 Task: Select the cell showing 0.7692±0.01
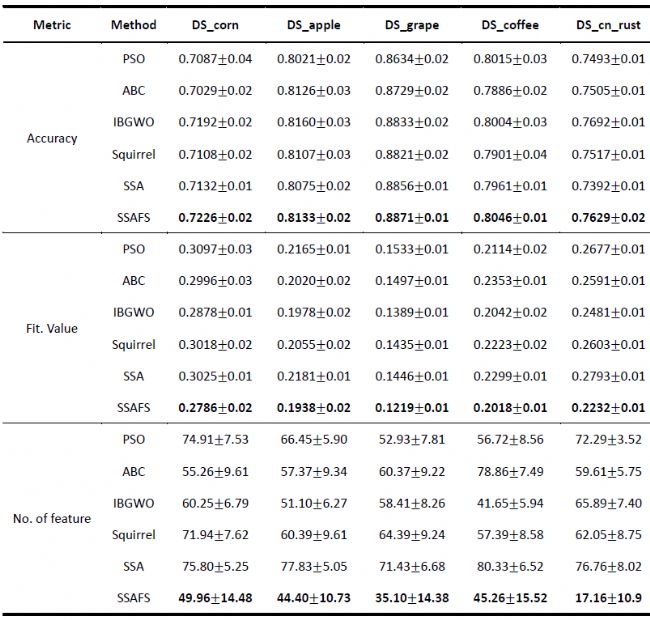click(x=609, y=122)
